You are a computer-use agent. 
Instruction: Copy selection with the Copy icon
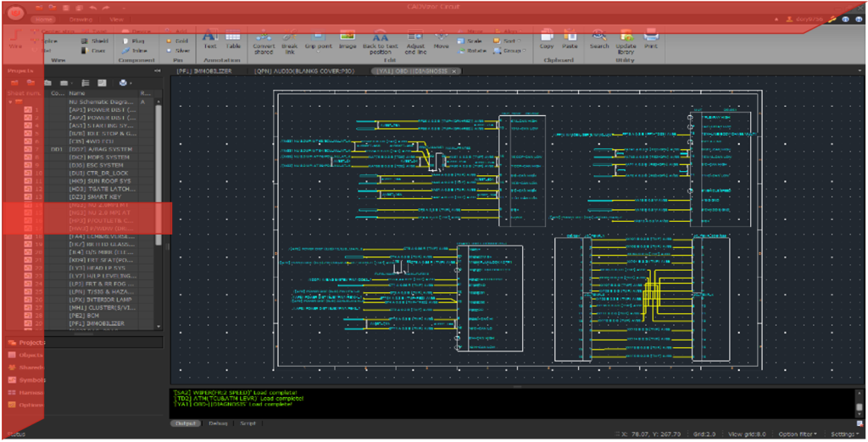coord(547,40)
